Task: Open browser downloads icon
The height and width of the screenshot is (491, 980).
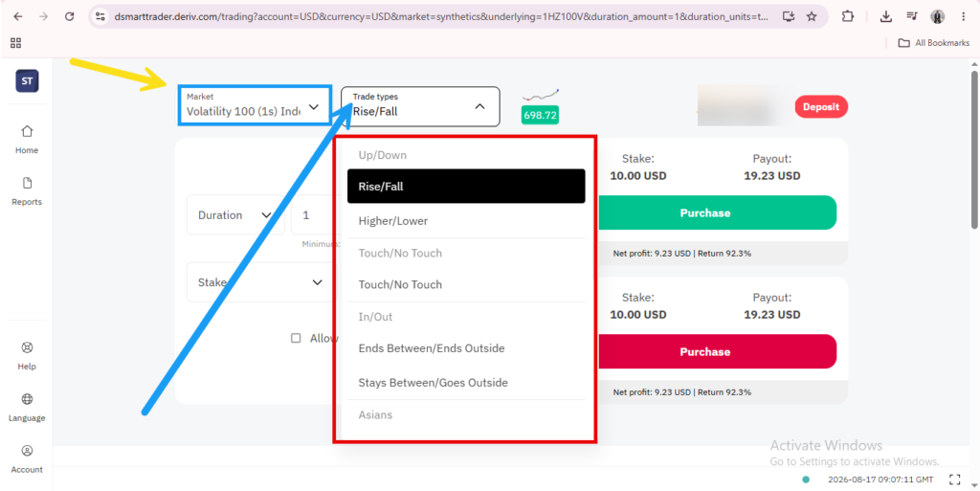Action: (885, 17)
